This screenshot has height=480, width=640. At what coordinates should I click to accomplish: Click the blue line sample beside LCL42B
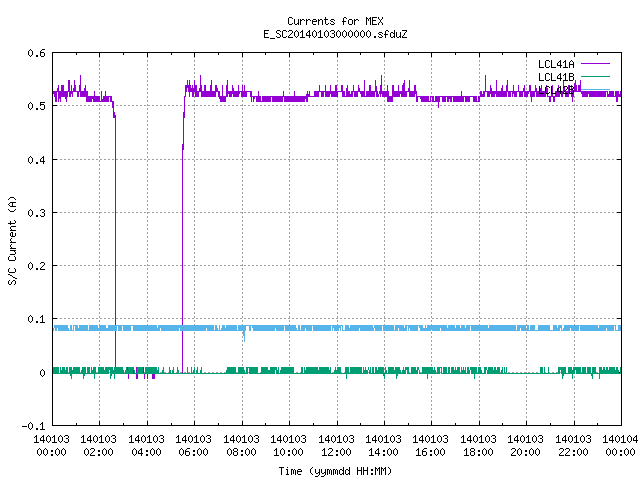point(595,89)
